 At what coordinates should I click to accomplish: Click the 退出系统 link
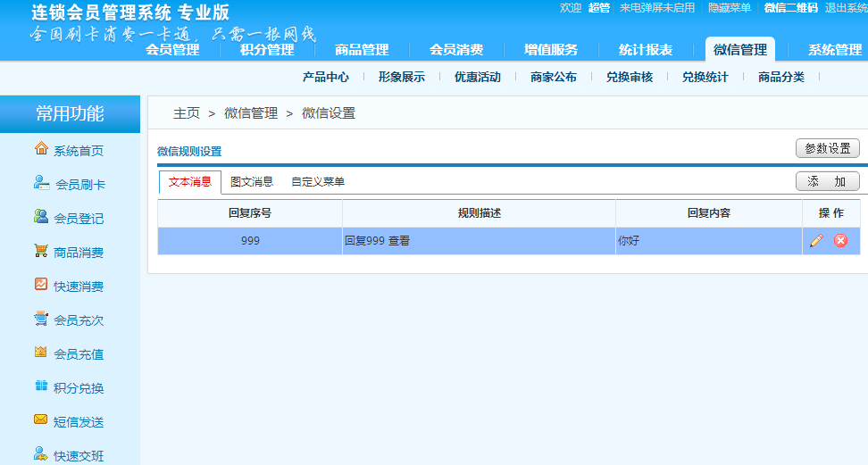click(x=846, y=8)
